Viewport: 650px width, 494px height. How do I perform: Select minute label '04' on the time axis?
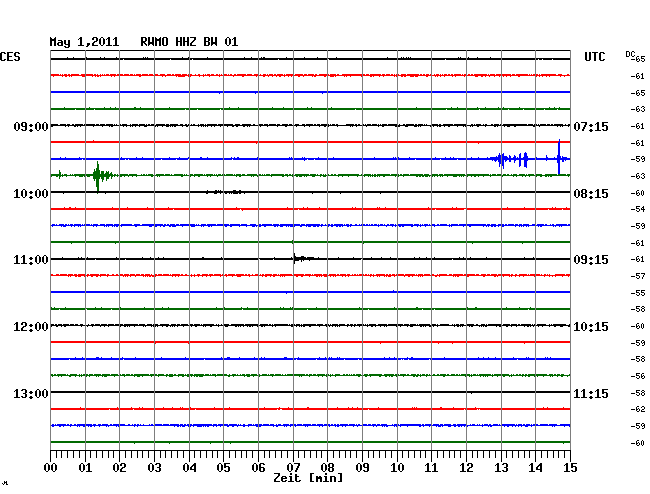[189, 467]
